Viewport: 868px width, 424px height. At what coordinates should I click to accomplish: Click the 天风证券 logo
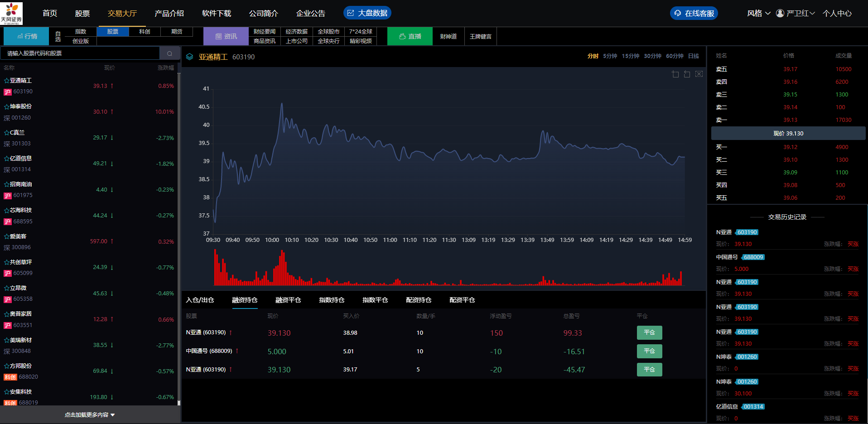click(11, 13)
